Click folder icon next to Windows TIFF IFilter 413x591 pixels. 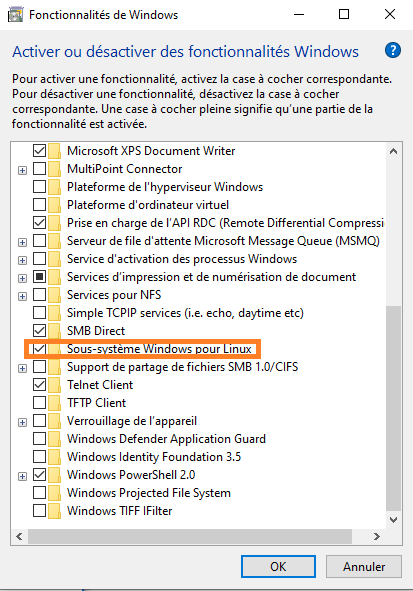click(x=54, y=511)
